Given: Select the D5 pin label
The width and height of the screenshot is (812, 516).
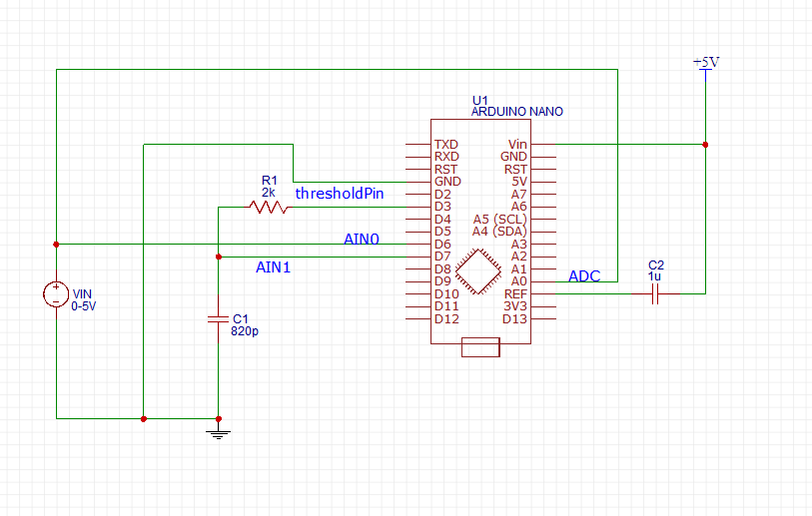Looking at the screenshot, I should (442, 232).
